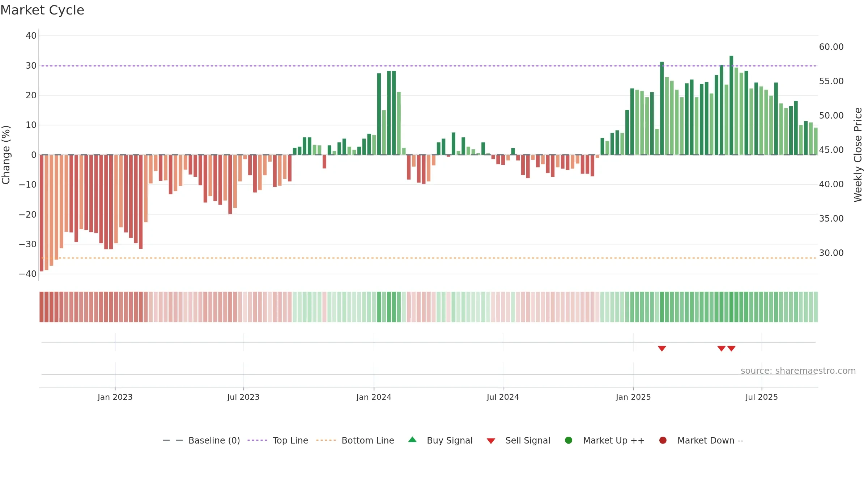Screen dimensions: 868x488
Task: Toggle the Buy Signal legend entry
Action: tap(440, 440)
